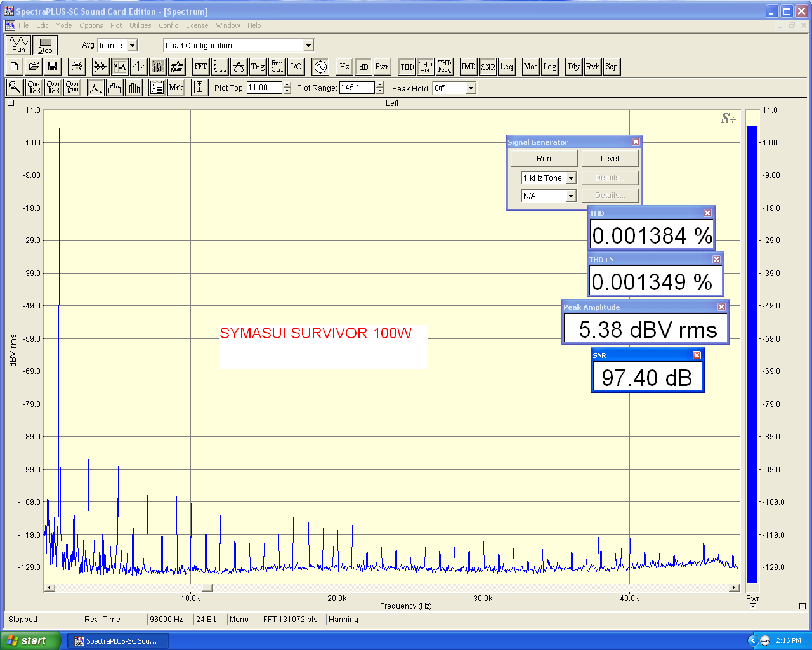812x650 pixels.
Task: Select the line plot style icon
Action: coord(96,88)
